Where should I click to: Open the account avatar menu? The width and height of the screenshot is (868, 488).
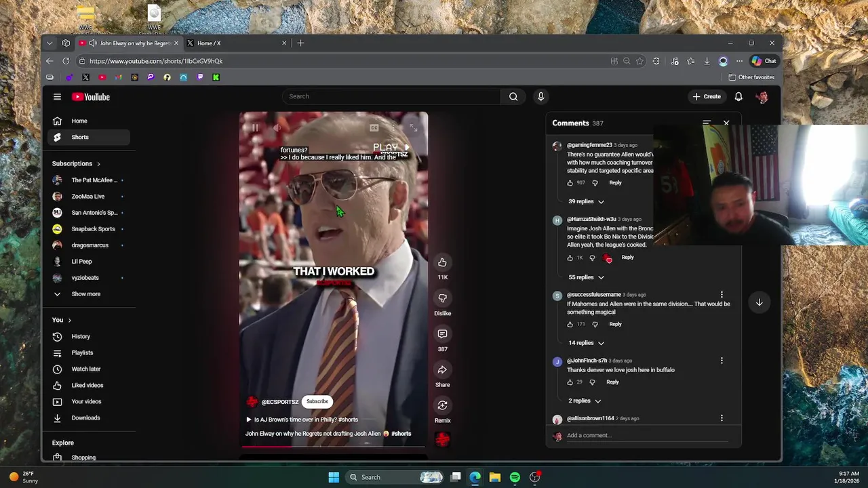(x=762, y=97)
